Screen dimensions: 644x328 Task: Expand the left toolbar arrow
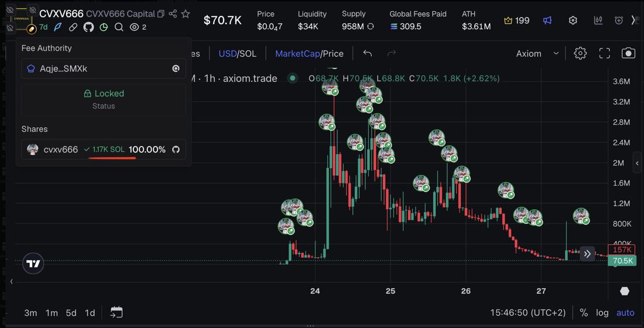pyautogui.click(x=11, y=282)
